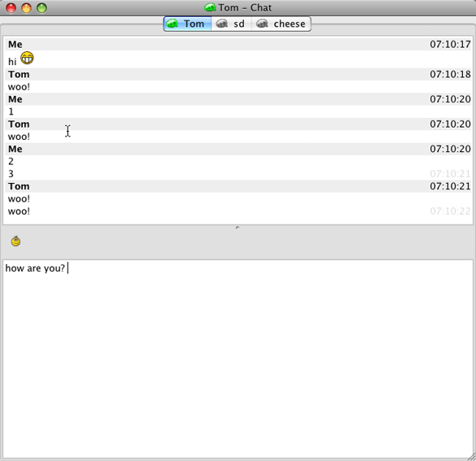Click the green chat icon in window title
Viewport: 476px width, 461px height.
coord(210,7)
